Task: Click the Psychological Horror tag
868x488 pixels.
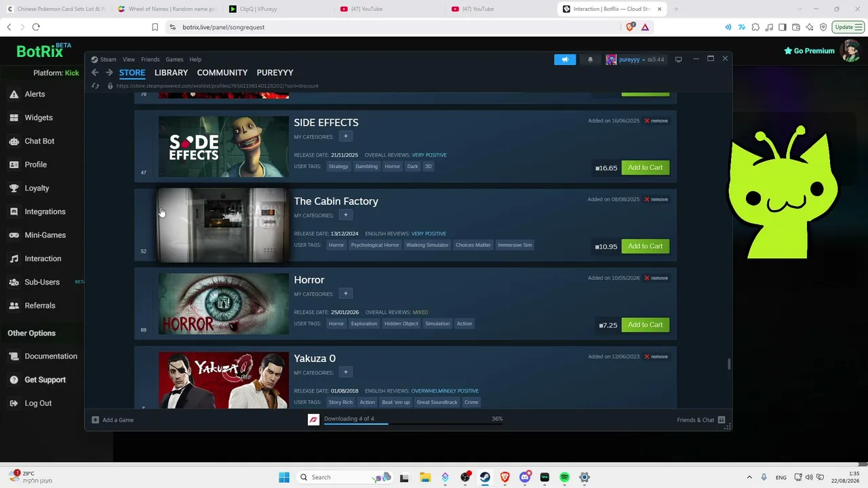Action: coord(375,245)
